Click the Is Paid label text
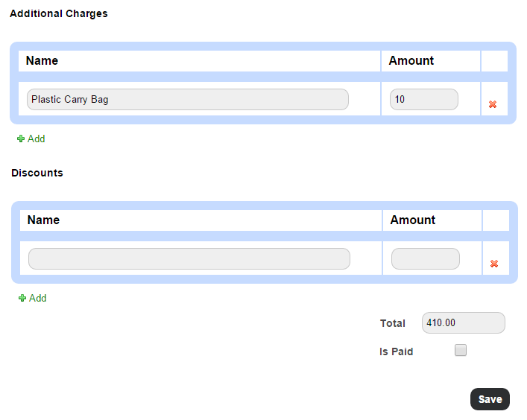527x420 pixels. 396,351
